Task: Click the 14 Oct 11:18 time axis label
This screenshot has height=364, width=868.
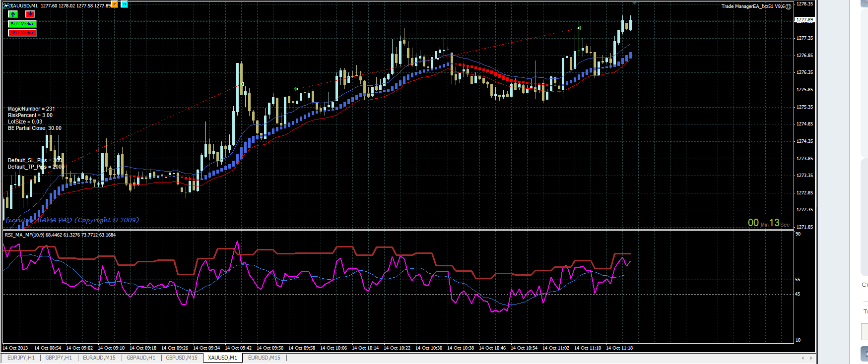Action: click(619, 348)
